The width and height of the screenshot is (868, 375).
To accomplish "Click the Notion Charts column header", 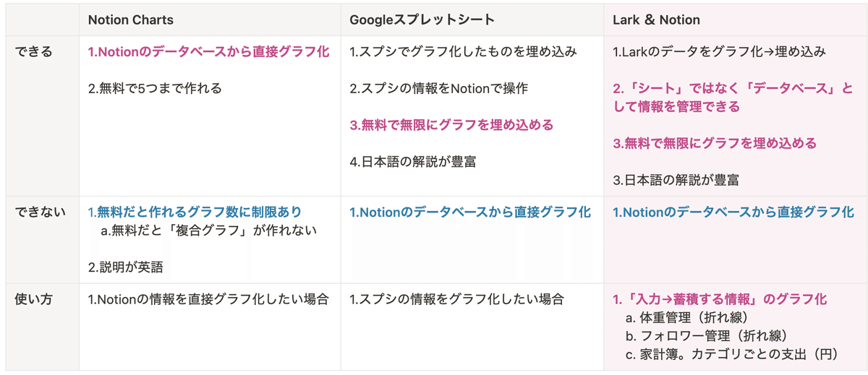I will 131,20.
